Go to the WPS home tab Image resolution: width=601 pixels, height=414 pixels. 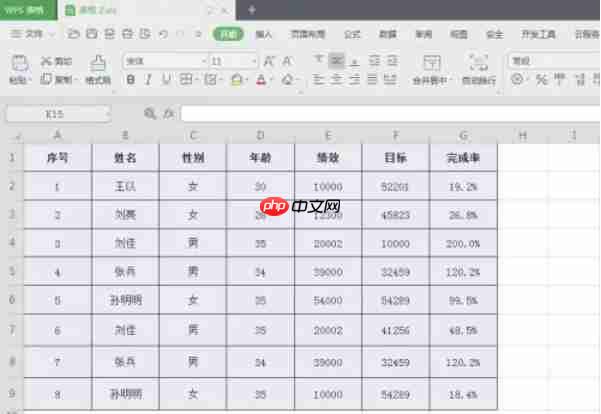[28, 10]
